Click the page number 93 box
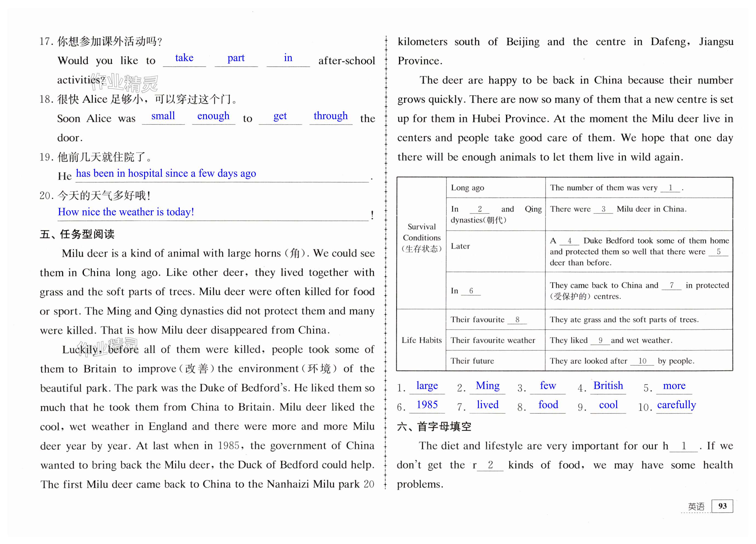756x544 pixels. 722,506
